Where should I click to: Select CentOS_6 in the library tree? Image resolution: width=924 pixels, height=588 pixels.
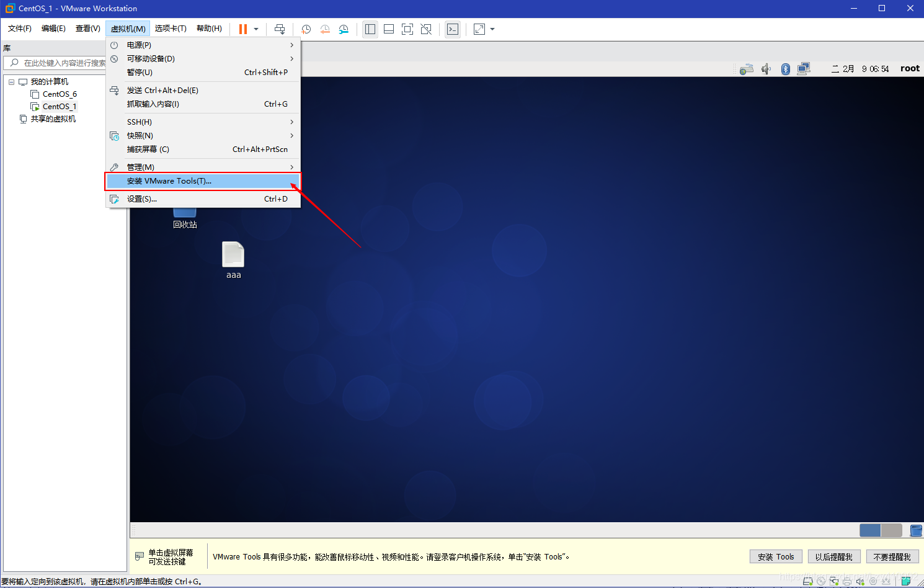[x=60, y=94]
